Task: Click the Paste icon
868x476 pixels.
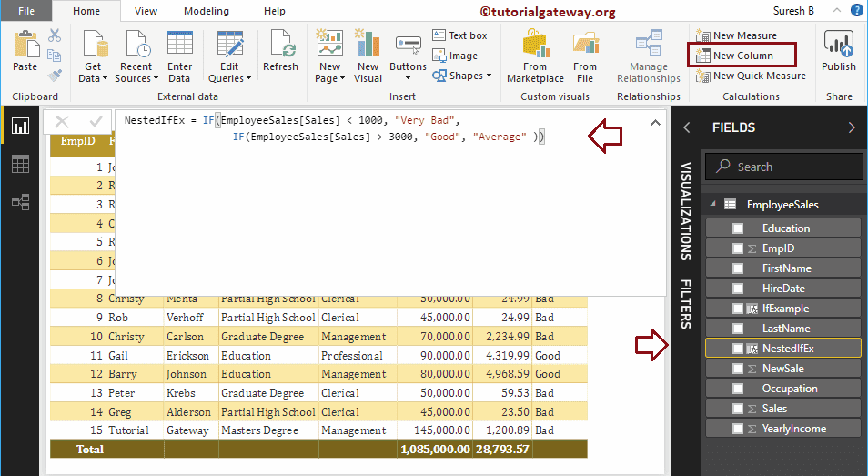Action: (25, 45)
